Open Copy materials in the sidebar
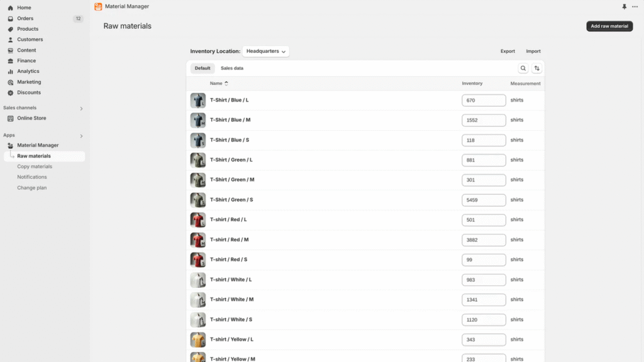This screenshot has width=644, height=362. click(x=35, y=167)
